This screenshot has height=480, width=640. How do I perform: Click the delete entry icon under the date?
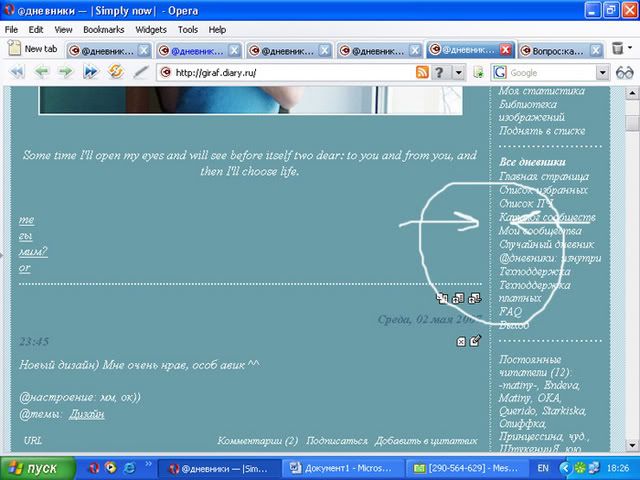461,341
